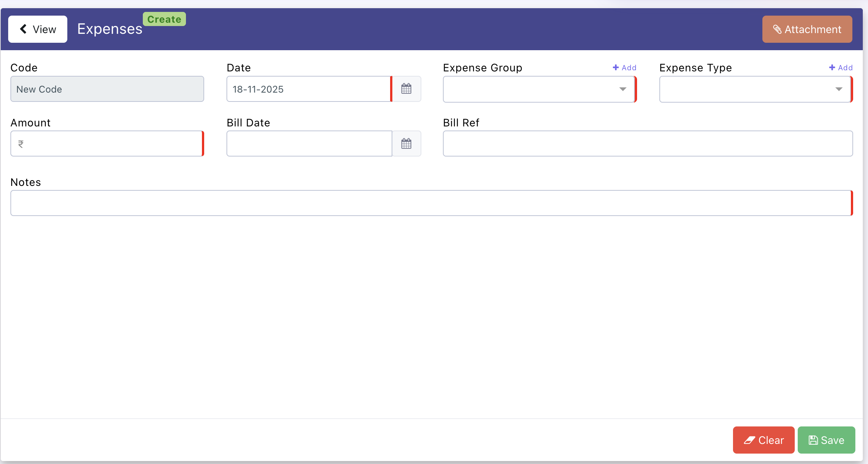Click the Bill Date text field
The image size is (868, 464).
(309, 144)
